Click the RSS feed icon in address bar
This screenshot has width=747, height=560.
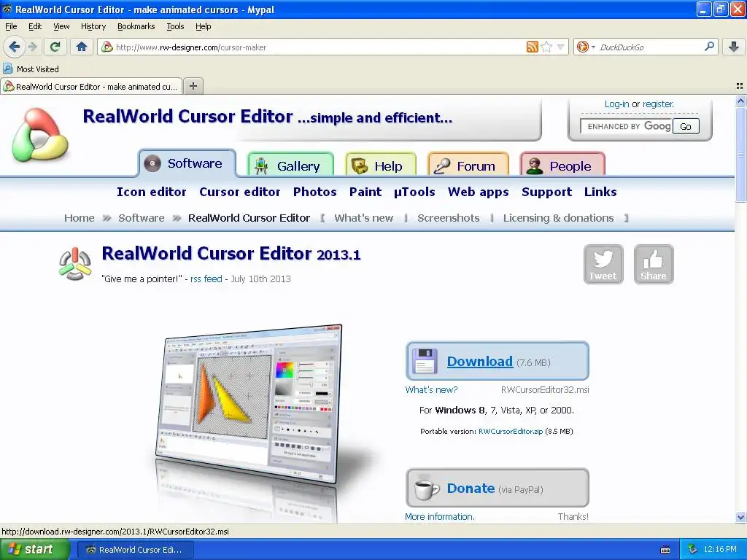point(532,47)
